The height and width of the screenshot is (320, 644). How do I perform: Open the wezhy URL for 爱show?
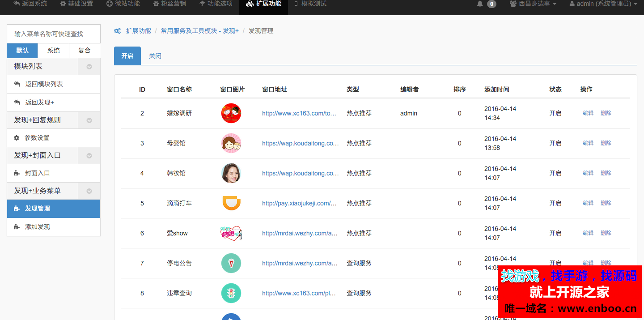(300, 233)
